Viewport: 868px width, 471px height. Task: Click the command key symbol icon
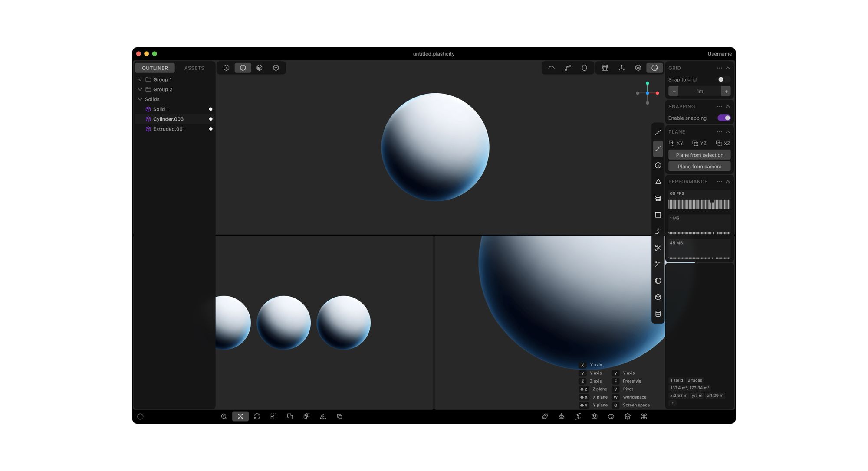644,416
